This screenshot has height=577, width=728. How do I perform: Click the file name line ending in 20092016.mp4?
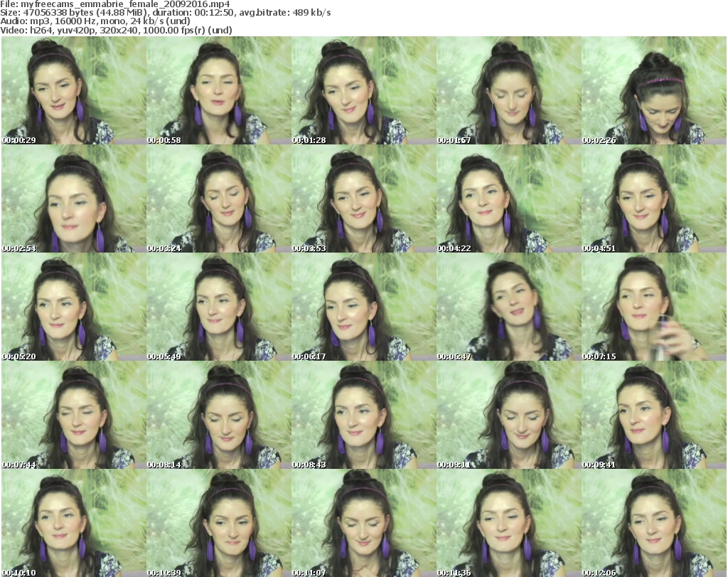(x=115, y=4)
